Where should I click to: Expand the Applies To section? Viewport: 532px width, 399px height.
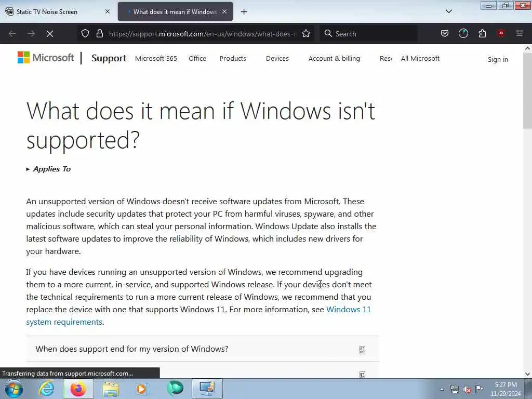[48, 169]
